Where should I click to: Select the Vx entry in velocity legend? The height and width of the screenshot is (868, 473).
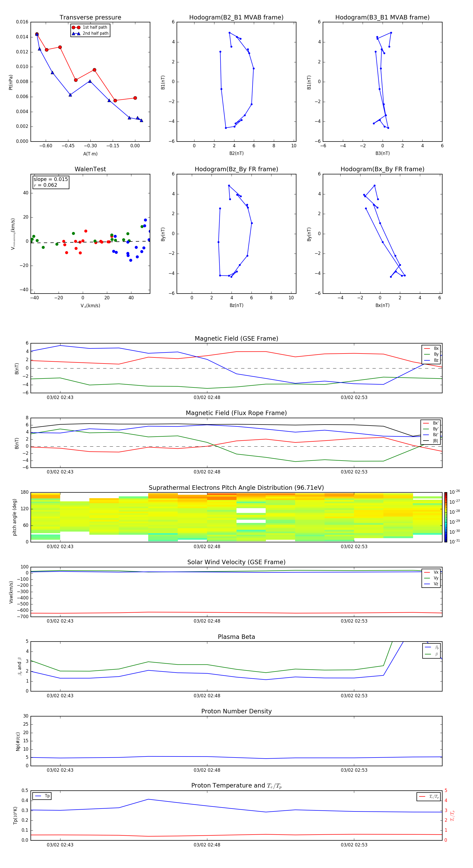431,572
